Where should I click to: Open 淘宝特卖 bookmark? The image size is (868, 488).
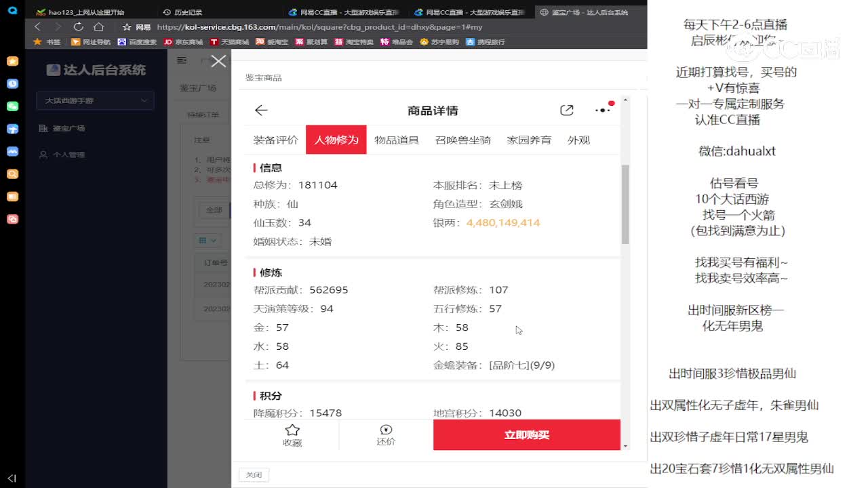[354, 42]
